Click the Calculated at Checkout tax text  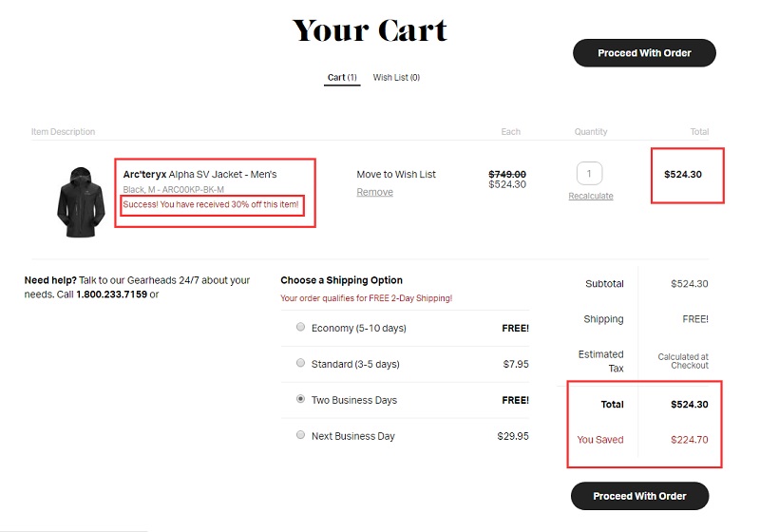click(683, 361)
